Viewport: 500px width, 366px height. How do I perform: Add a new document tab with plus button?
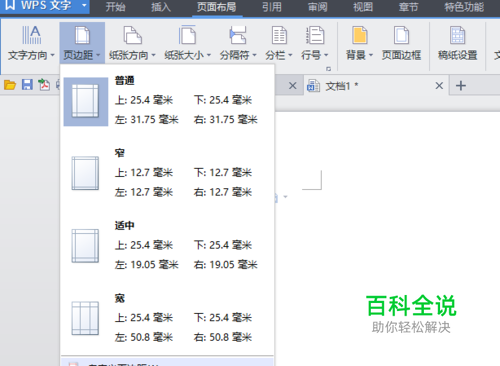click(461, 86)
